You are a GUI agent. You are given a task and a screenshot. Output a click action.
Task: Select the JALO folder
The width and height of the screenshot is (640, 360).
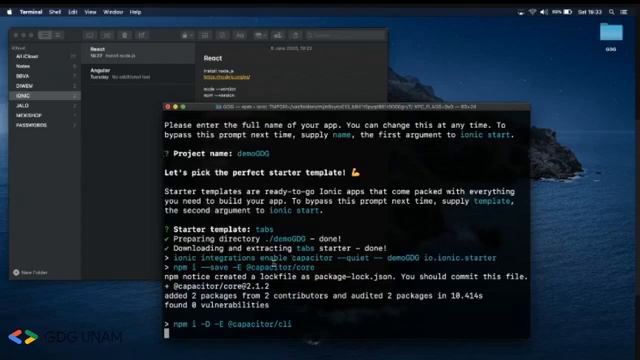45,105
